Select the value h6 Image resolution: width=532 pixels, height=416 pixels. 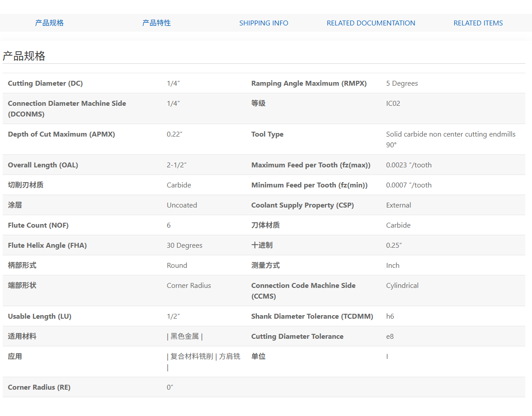pos(390,316)
